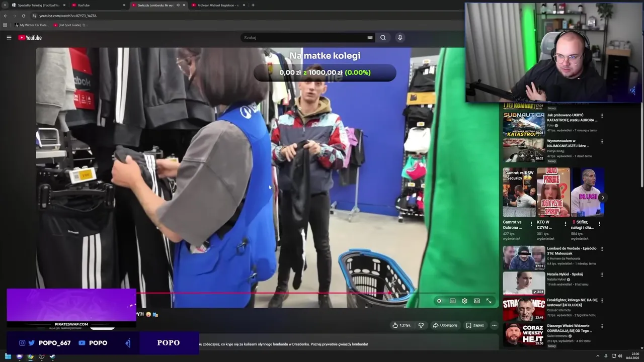The width and height of the screenshot is (644, 362).
Task: Open options for Natalia Nykiel - Spokój
Action: coord(602,275)
